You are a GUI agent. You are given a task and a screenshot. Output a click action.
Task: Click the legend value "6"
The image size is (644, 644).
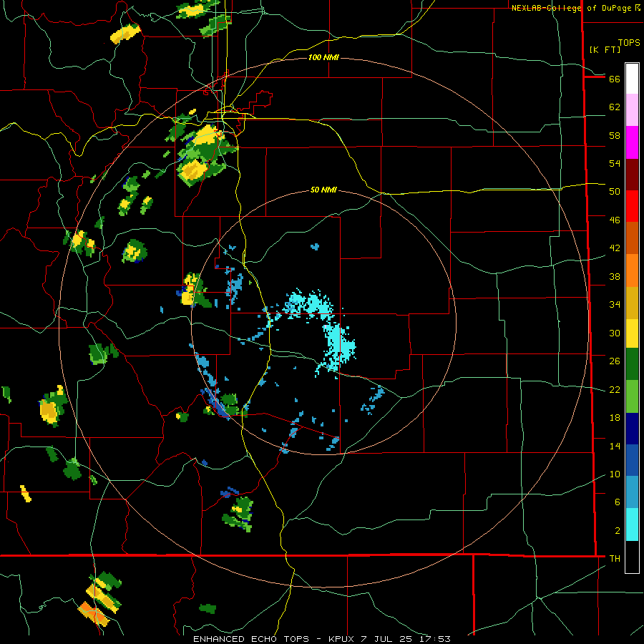618,502
